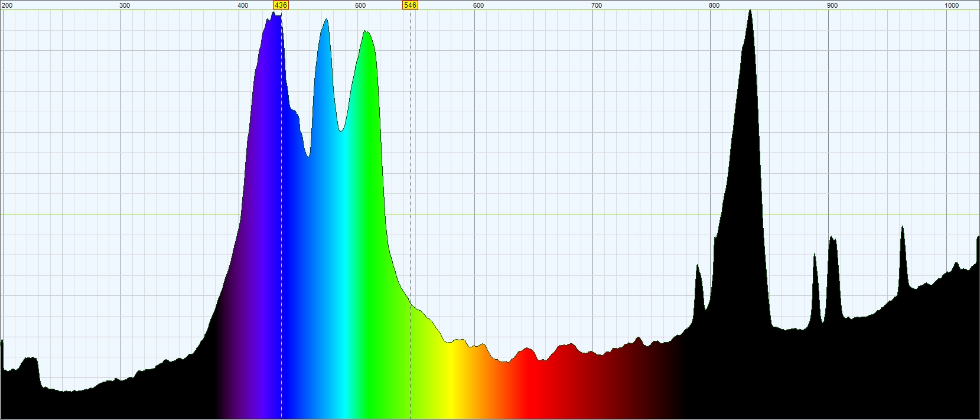Pick the top of the cyan-blue peak
This screenshot has height=420, width=980.
coord(325,20)
